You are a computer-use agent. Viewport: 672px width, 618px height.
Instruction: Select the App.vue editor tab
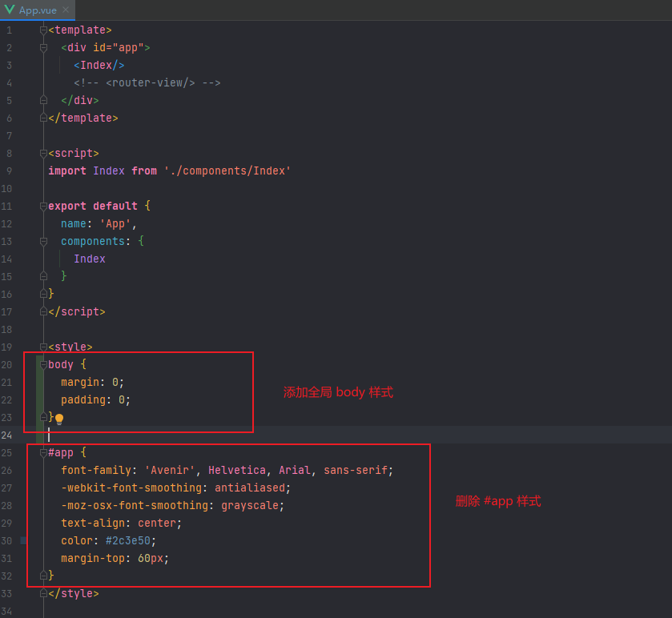[38, 10]
